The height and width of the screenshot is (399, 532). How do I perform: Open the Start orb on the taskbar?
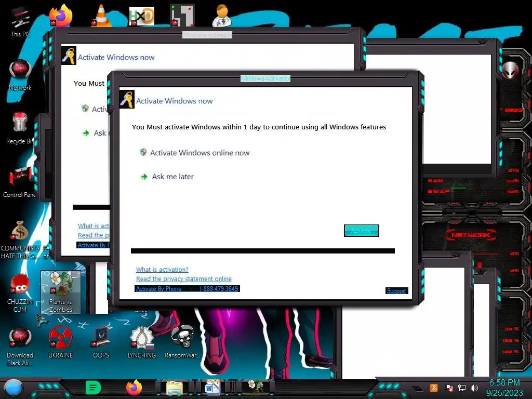point(13,388)
